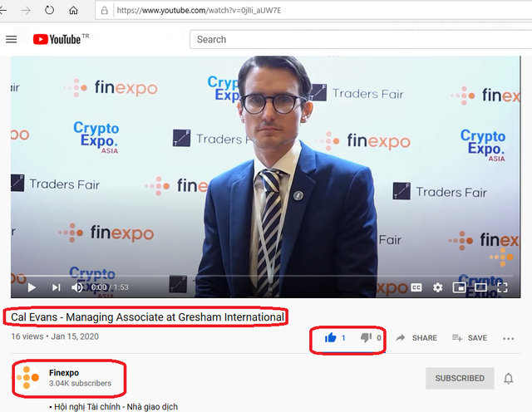Click the Finexpo watermark in video corner
The height and width of the screenshot is (412, 532).
(x=501, y=257)
